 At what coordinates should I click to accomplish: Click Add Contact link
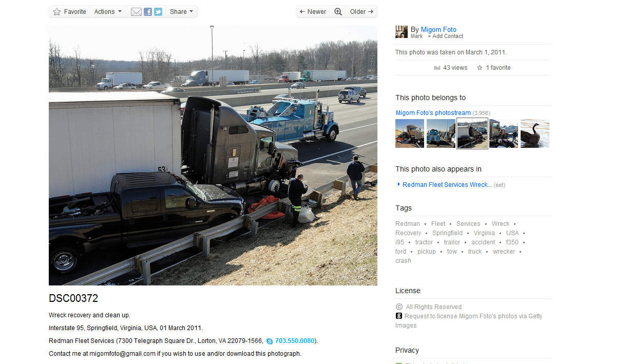pos(445,36)
